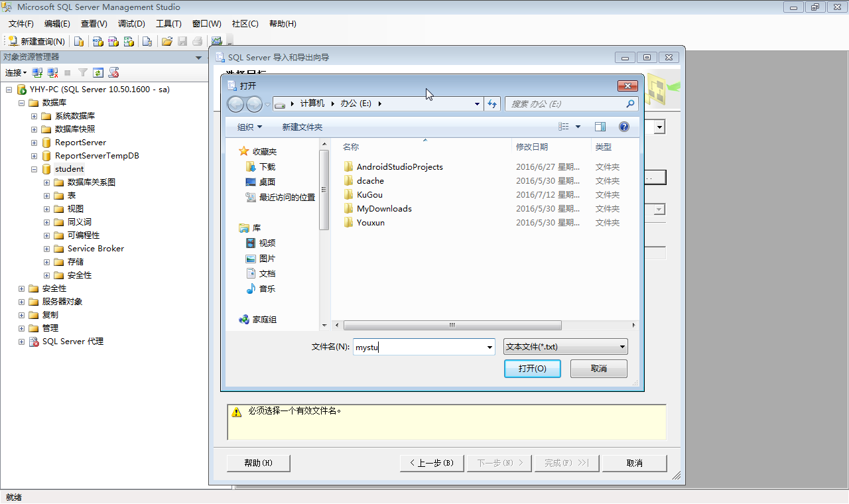
Task: Click the MDX query toolbar icon
Action: [x=98, y=41]
